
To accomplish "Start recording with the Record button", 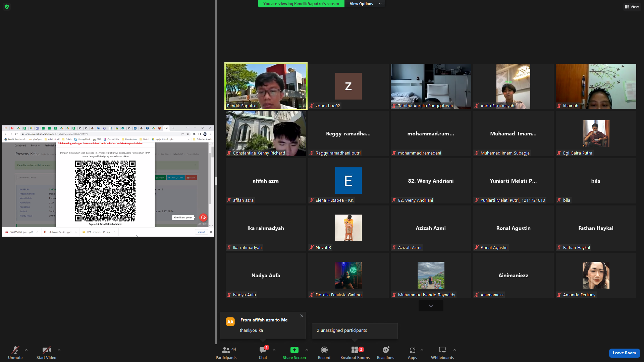I will pos(324,353).
